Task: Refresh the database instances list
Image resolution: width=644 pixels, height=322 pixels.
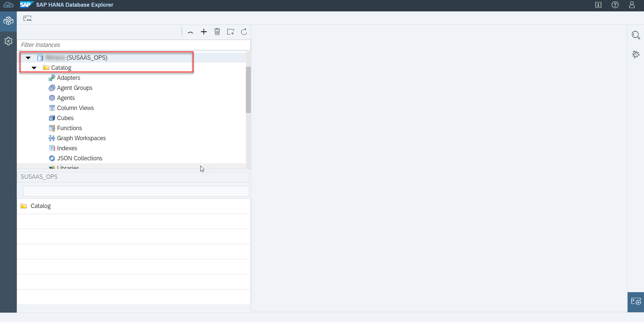Action: 244,32
